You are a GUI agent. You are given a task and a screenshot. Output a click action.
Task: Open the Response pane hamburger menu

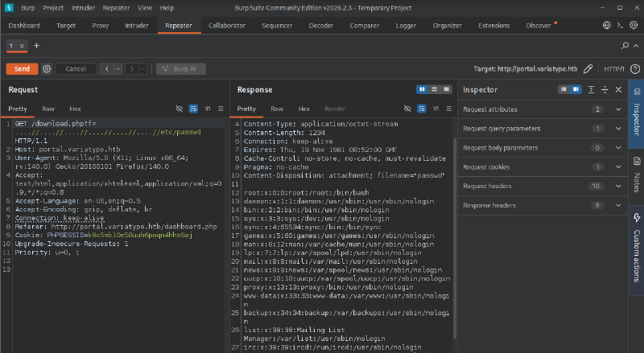coord(449,109)
